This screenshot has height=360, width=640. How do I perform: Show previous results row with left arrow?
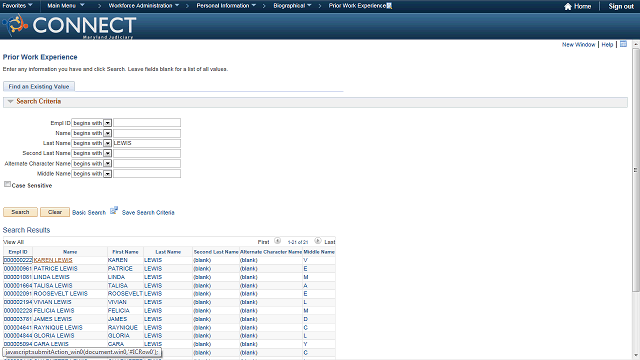[x=278, y=241]
